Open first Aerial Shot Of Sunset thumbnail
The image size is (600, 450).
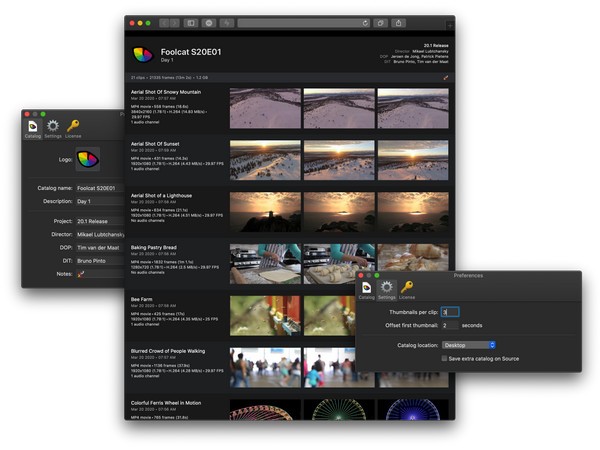[x=265, y=160]
